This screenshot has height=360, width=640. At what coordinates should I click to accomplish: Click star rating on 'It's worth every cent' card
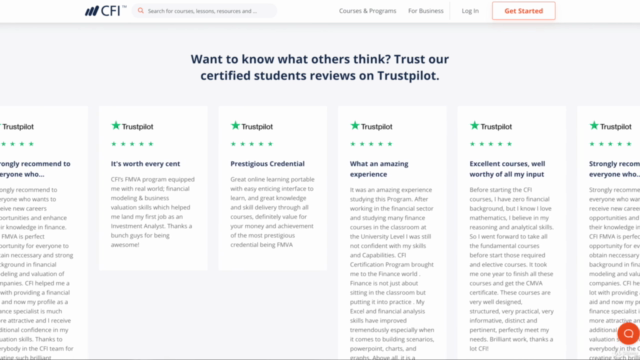pyautogui.click(x=132, y=144)
